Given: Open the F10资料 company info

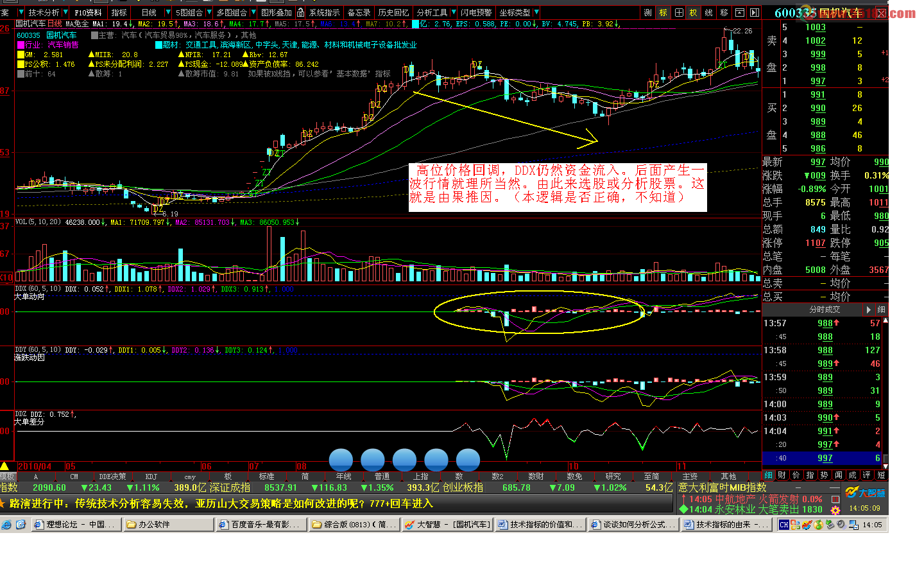Looking at the screenshot, I should pyautogui.click(x=88, y=12).
